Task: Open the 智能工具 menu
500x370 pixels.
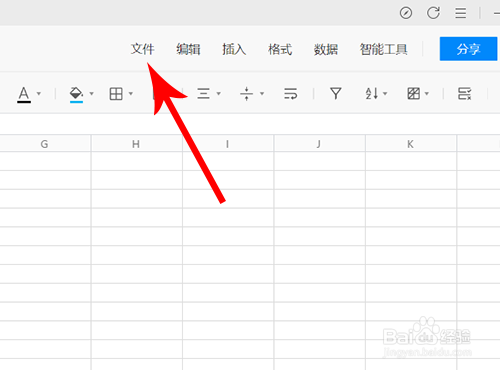Action: tap(383, 49)
